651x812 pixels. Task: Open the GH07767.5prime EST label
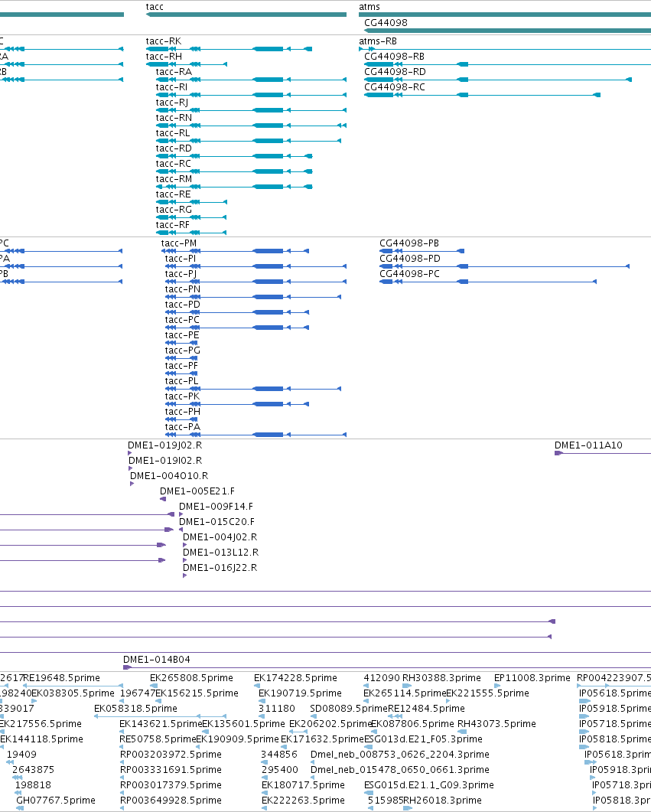pyautogui.click(x=56, y=800)
